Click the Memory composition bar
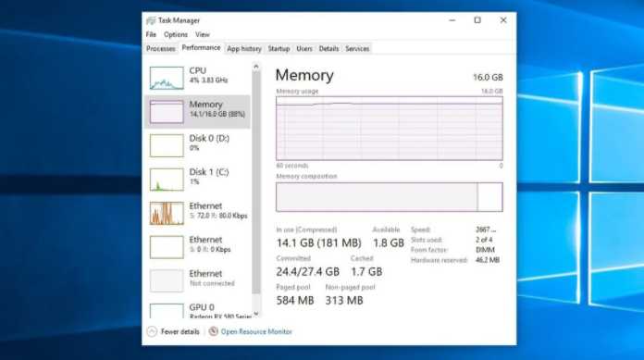Image resolution: width=644 pixels, height=360 pixels. (389, 197)
